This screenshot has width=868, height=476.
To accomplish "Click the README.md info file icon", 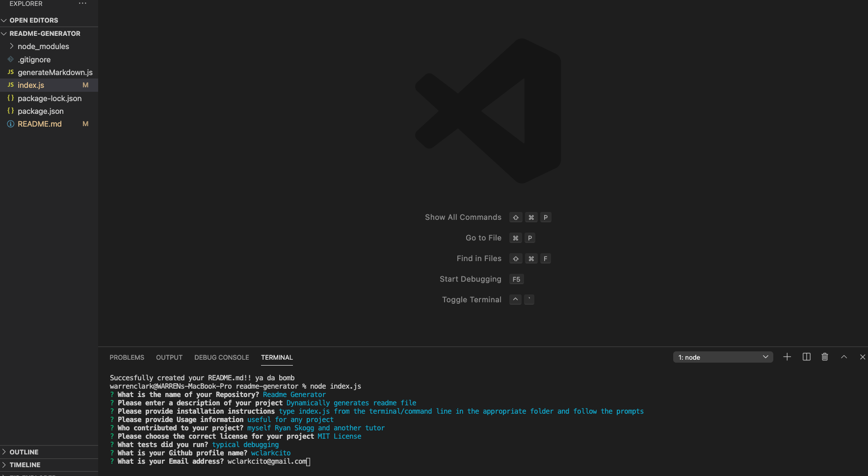I will pyautogui.click(x=10, y=124).
